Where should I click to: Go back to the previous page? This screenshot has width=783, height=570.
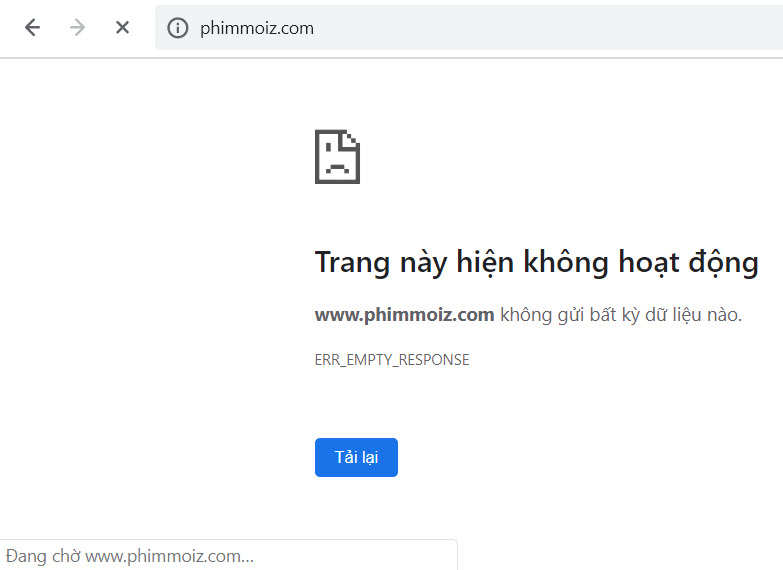coord(32,27)
